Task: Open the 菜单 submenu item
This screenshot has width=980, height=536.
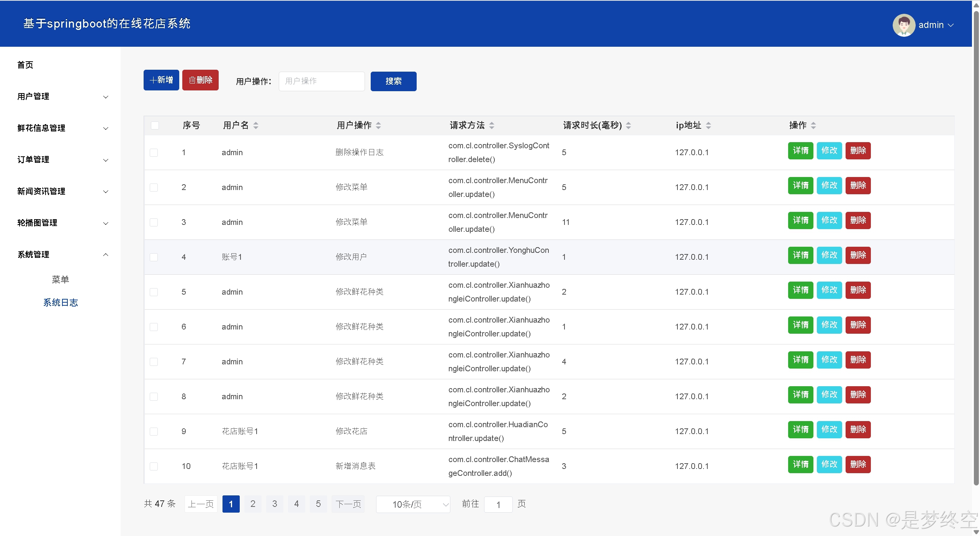Action: pyautogui.click(x=61, y=280)
